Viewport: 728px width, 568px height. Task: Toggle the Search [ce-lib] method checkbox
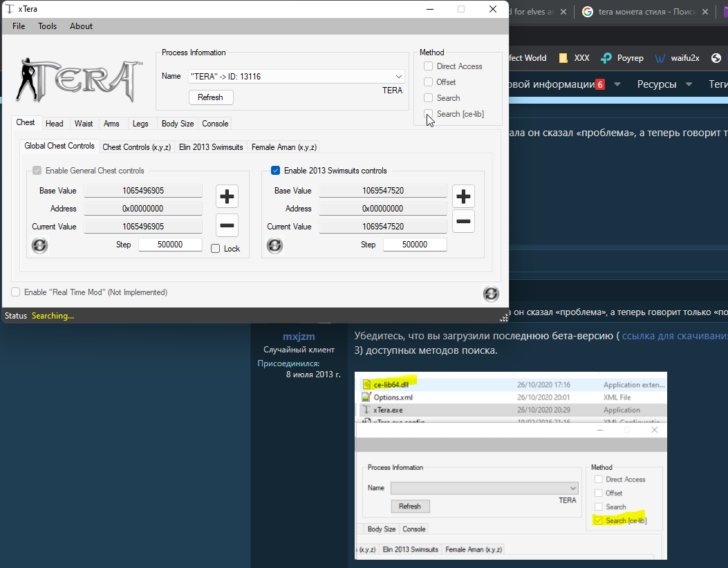tap(429, 114)
